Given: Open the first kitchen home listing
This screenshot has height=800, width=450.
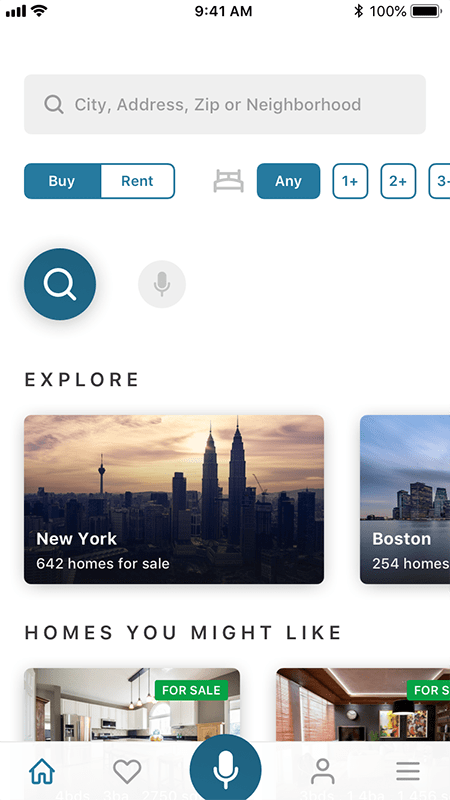Looking at the screenshot, I should 132,705.
